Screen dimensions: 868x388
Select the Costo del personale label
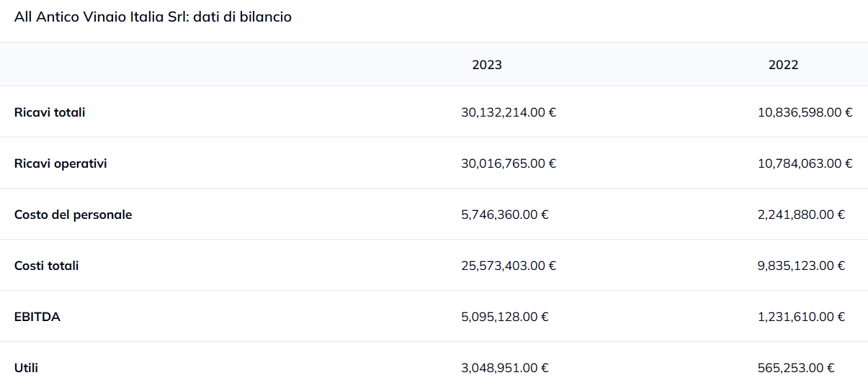(x=73, y=215)
